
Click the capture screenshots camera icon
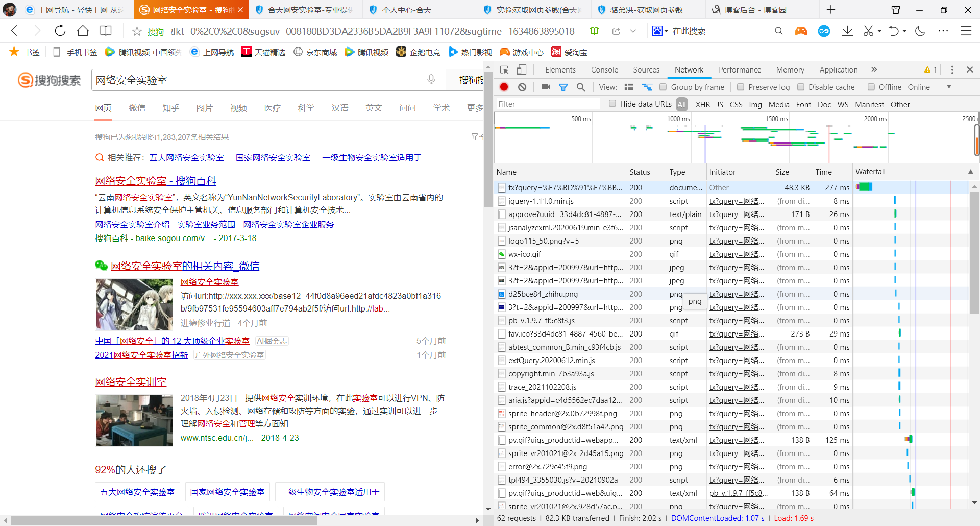click(546, 87)
